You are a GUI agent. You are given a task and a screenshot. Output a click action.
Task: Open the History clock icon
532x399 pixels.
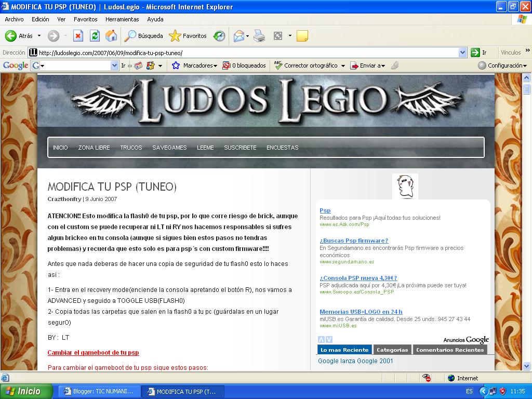[x=219, y=36]
